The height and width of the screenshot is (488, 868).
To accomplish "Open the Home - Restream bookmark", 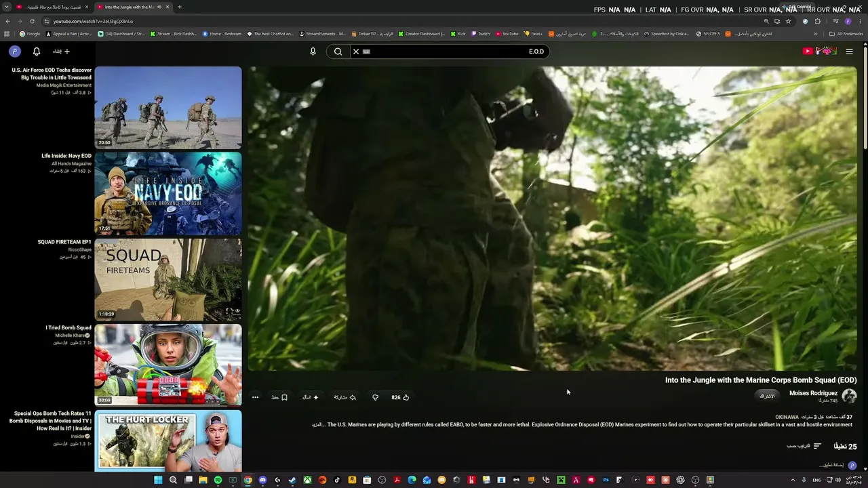I will (222, 34).
